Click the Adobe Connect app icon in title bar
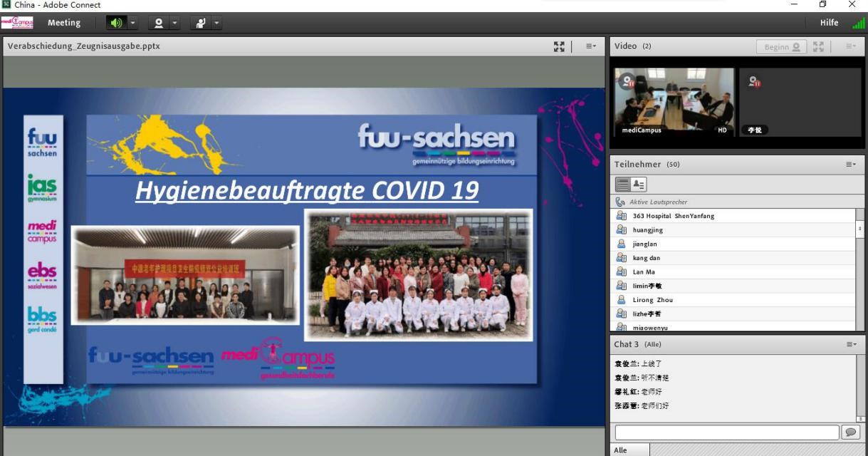Viewport: 868px width, 456px height. 6,5
